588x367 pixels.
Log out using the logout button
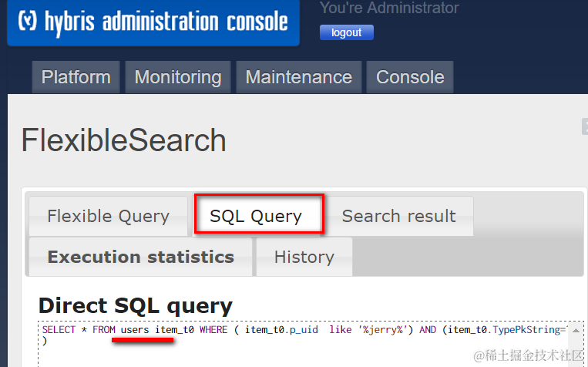pos(347,32)
